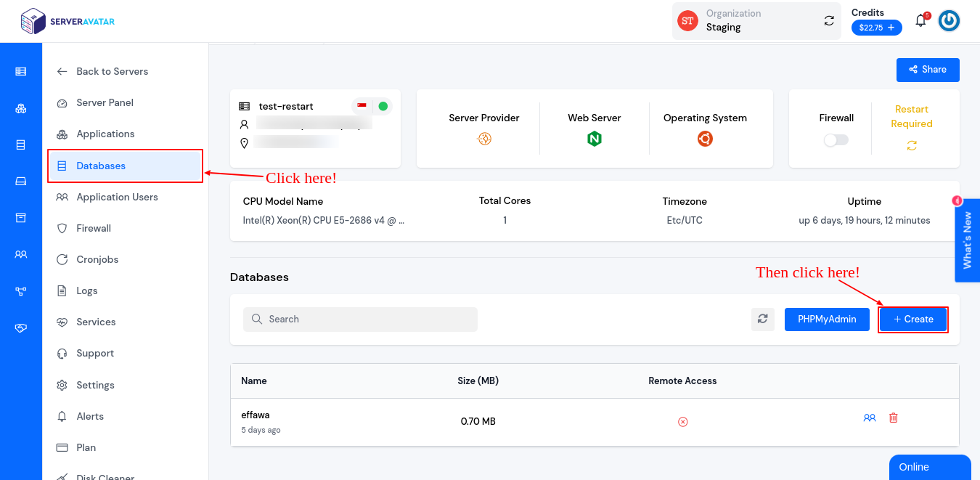Click Etc/UTC timezone value

(685, 220)
